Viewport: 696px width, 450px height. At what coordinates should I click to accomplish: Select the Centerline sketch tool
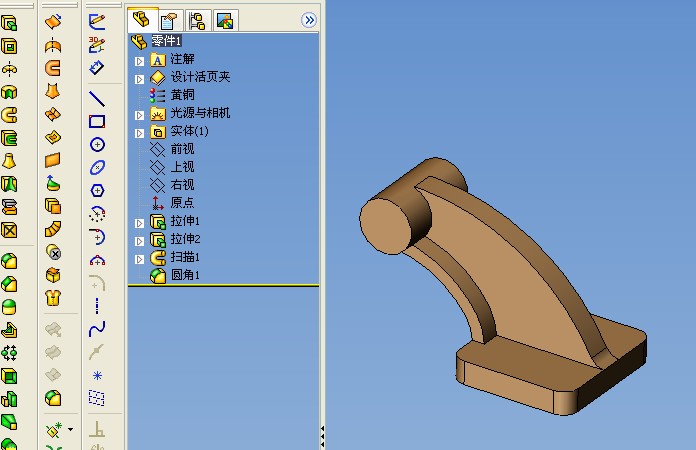click(97, 306)
